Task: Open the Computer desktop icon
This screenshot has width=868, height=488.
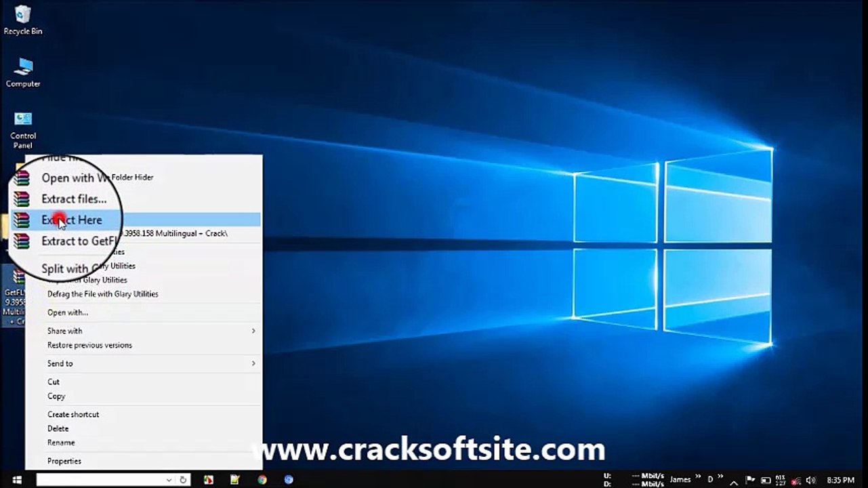Action: coord(23,73)
